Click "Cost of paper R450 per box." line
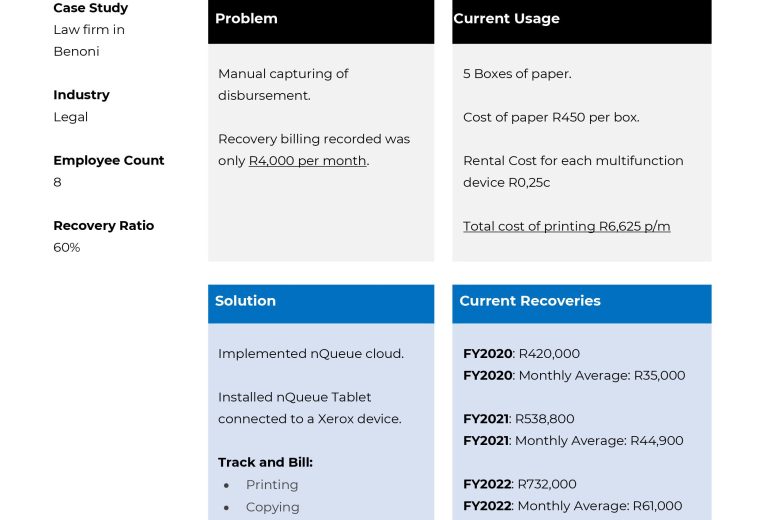The image size is (760, 520). click(x=551, y=117)
